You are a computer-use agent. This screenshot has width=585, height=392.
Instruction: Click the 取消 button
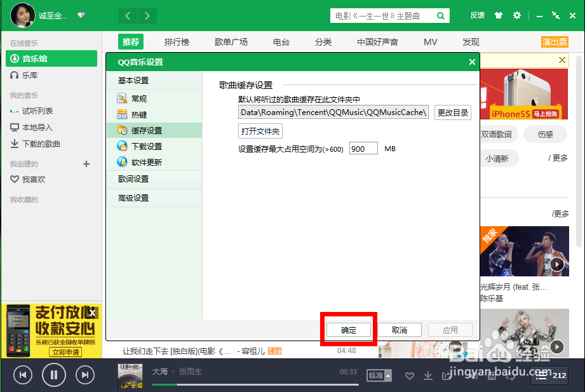(x=399, y=330)
